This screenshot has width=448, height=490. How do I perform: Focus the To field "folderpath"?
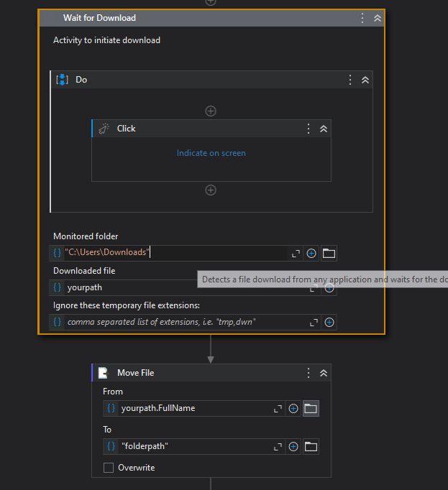(x=196, y=447)
